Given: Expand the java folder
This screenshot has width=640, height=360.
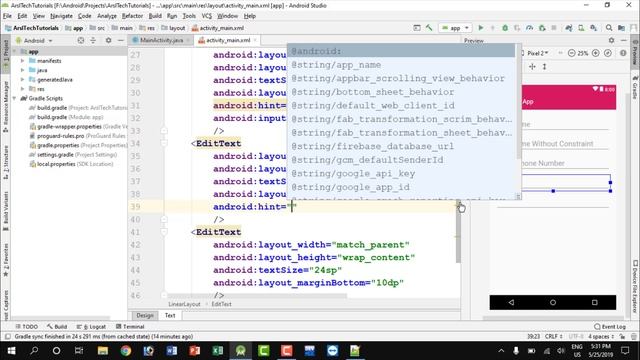Looking at the screenshot, I should [x=22, y=70].
